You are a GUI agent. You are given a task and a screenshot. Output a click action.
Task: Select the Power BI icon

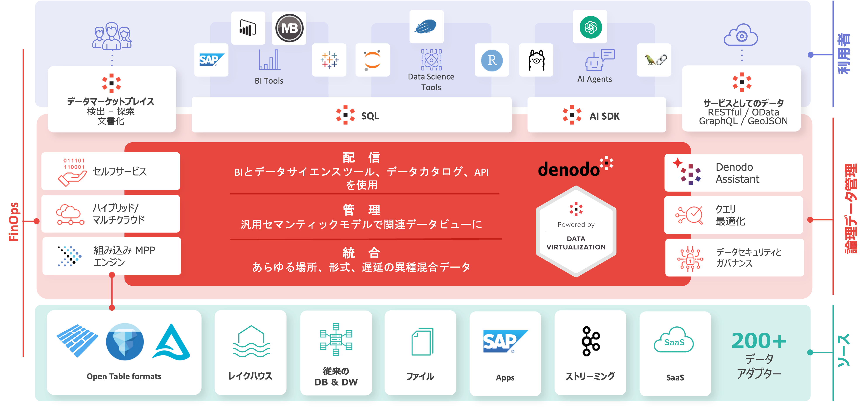(248, 28)
